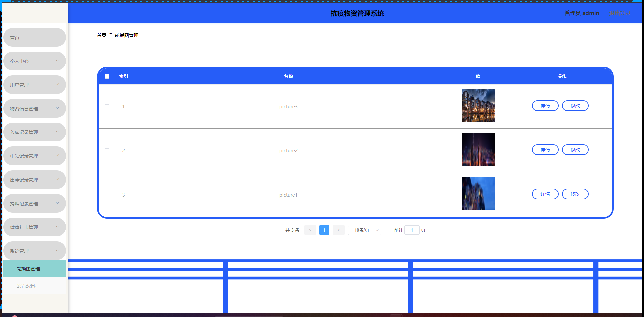
Task: Go to 首页 in the sidebar
Action: [x=34, y=37]
